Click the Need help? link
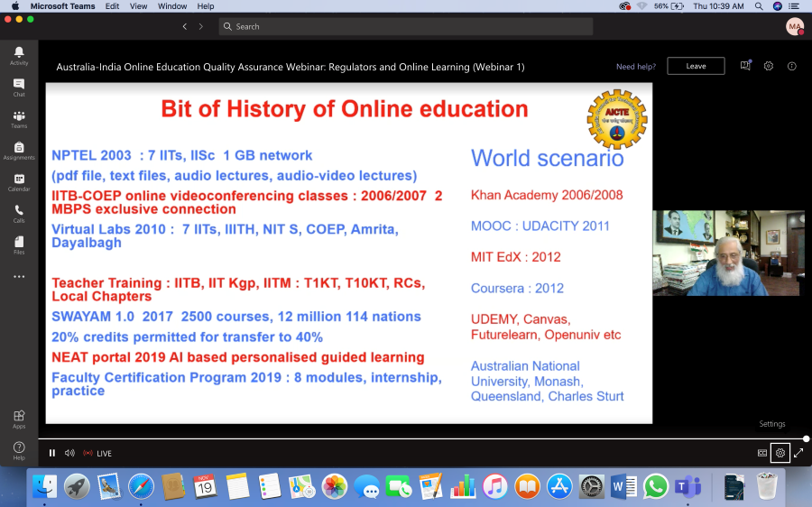Screen dimensions: 812x507 (635, 67)
